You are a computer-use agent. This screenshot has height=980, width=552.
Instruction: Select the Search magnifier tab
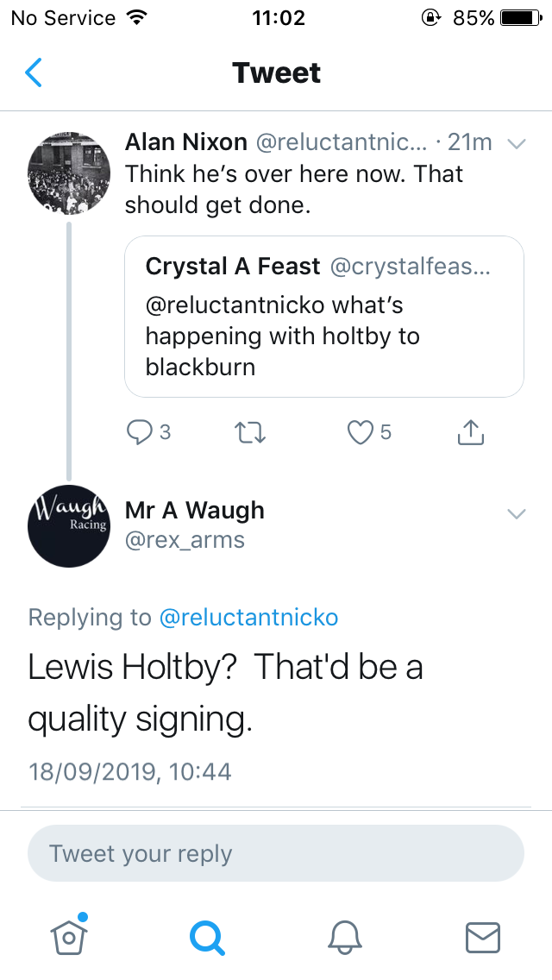click(207, 938)
